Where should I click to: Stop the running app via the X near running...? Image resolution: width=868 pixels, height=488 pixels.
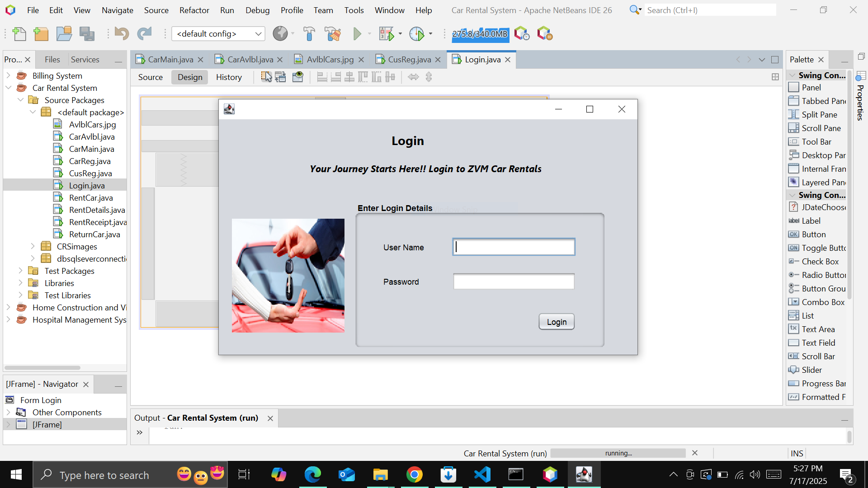coord(695,453)
